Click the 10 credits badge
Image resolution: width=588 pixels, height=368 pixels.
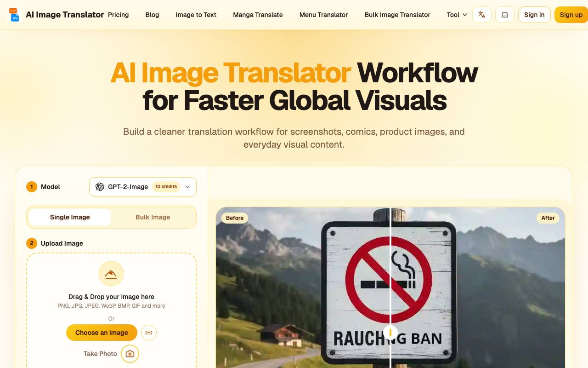click(166, 187)
